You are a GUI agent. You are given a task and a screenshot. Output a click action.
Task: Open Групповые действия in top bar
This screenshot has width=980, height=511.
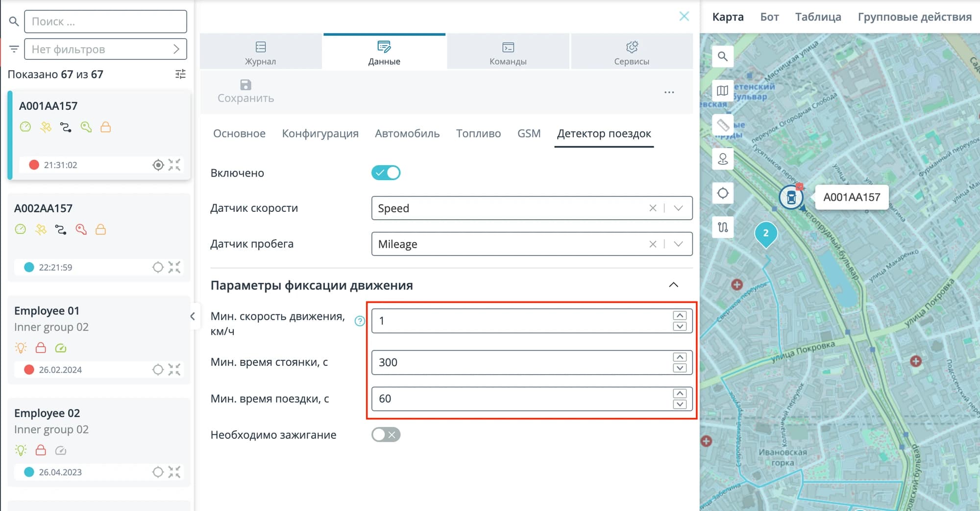point(914,17)
